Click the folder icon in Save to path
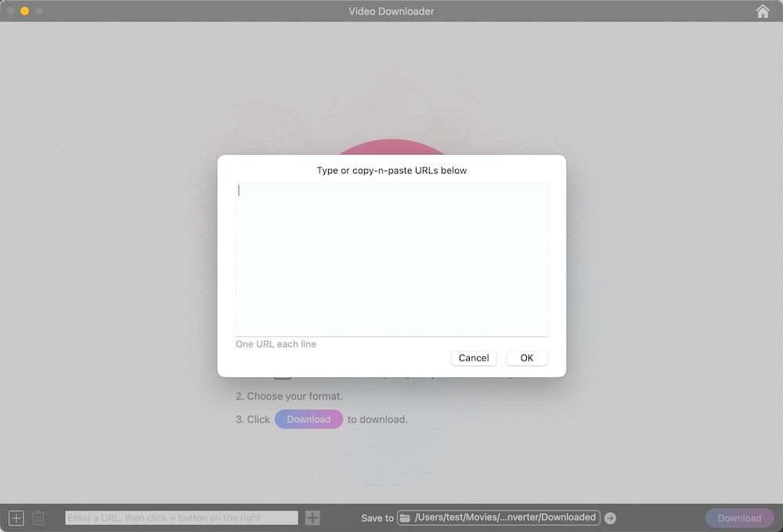Image resolution: width=783 pixels, height=532 pixels. point(405,518)
